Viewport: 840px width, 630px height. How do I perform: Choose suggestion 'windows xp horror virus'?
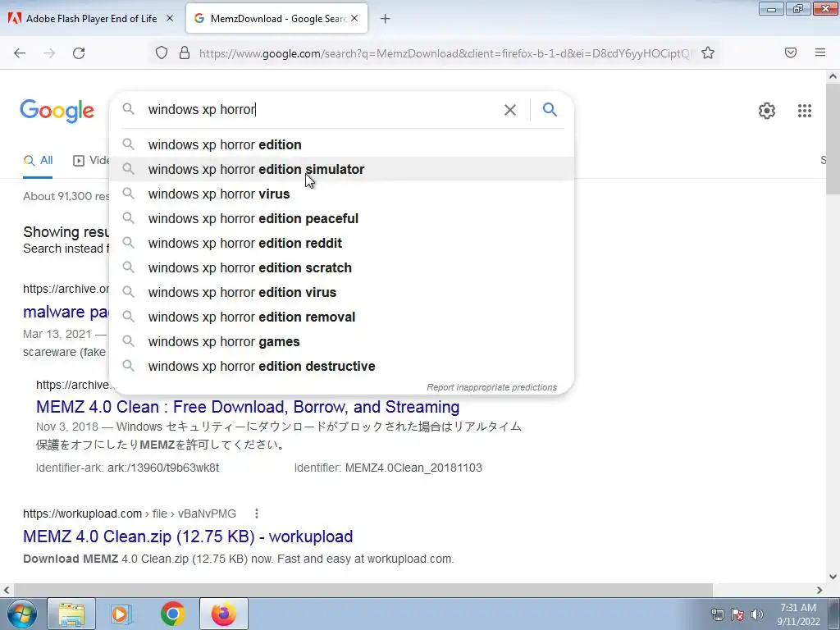(341, 194)
